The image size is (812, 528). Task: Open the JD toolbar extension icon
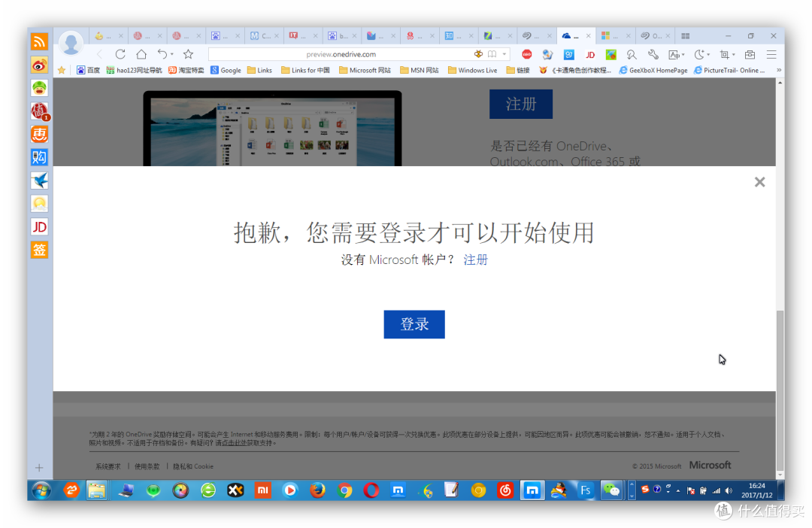590,54
